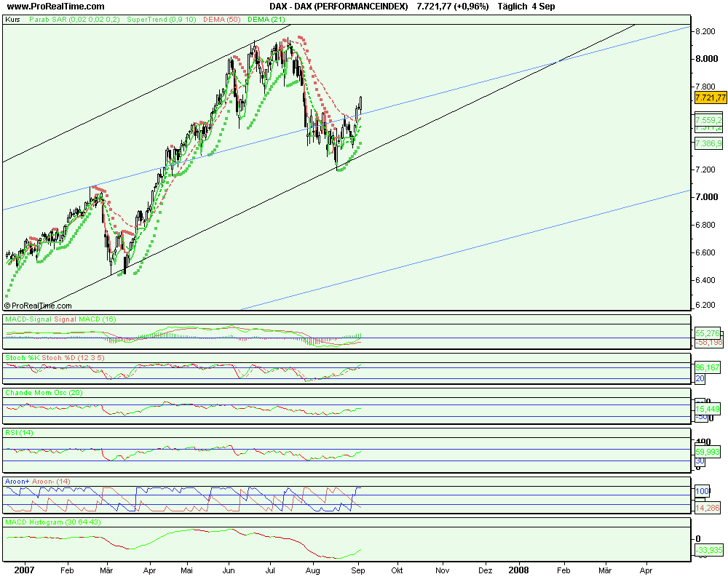This screenshot has height=582, width=728.
Task: Click the RSI 30 level tag
Action: click(700, 461)
